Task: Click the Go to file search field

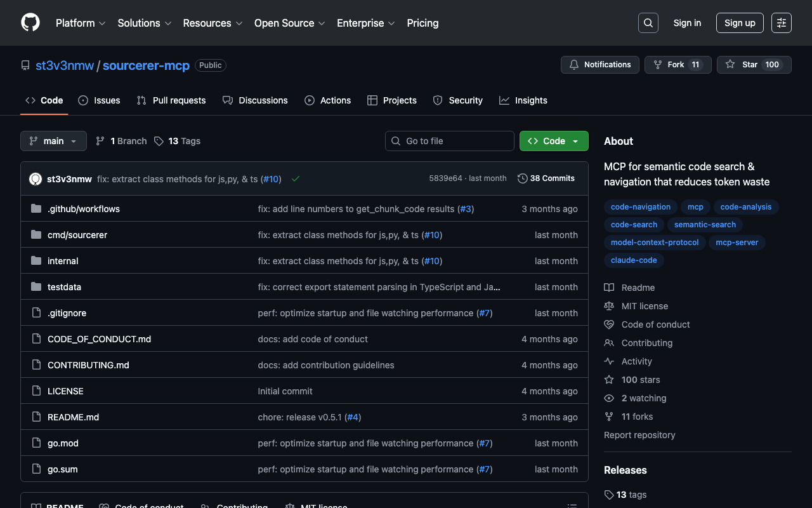Action: 449,141
